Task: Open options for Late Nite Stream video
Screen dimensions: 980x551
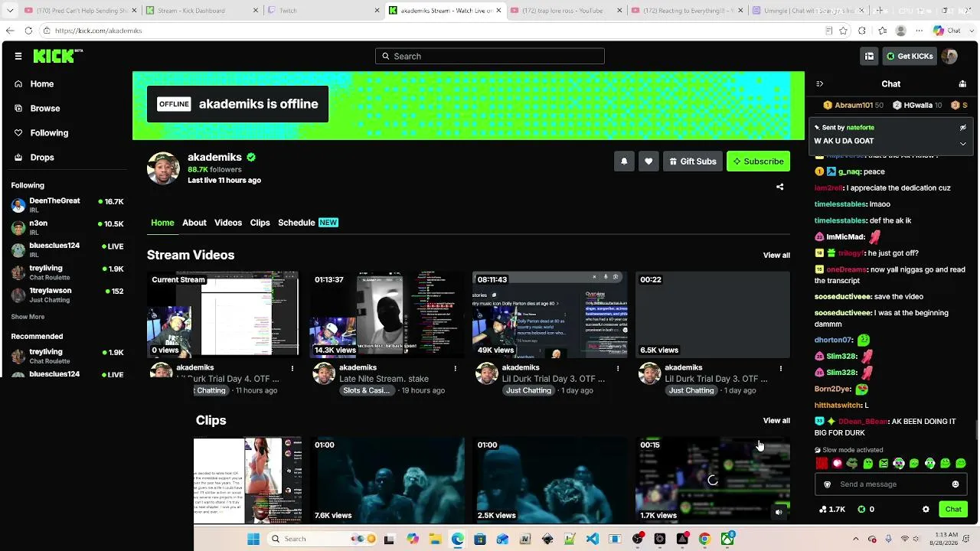Action: coord(455,368)
